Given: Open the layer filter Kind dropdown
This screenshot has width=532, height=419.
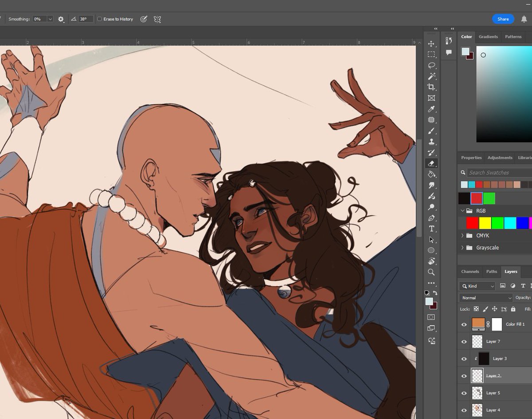Looking at the screenshot, I should pyautogui.click(x=477, y=286).
